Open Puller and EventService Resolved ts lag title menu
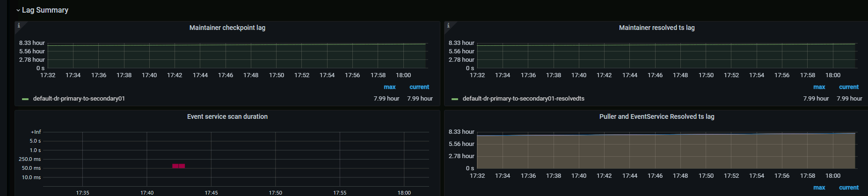 pyautogui.click(x=656, y=116)
